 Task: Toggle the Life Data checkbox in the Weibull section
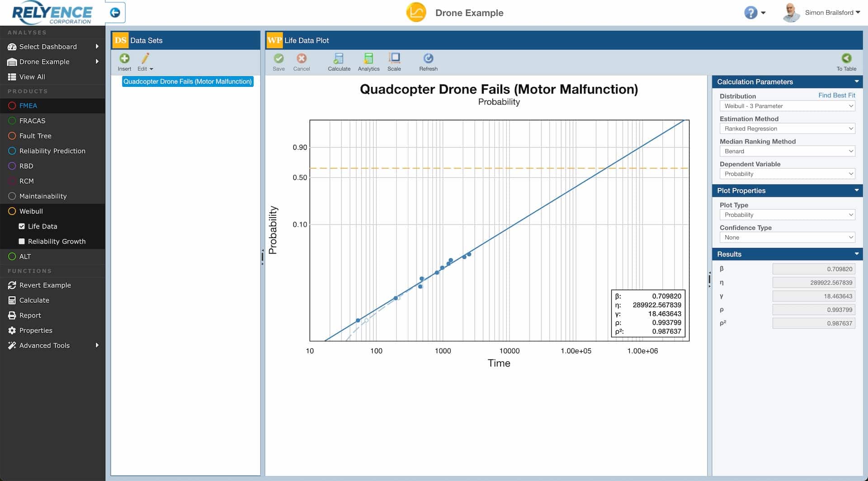pos(22,226)
